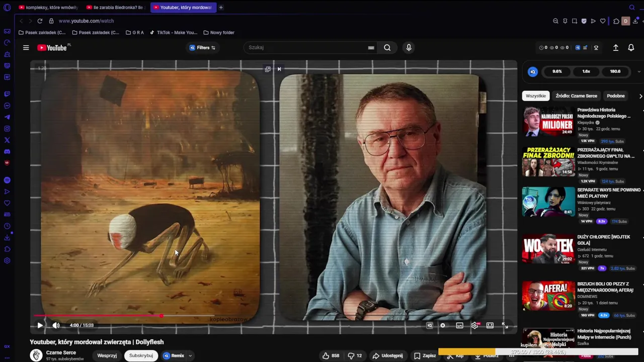Click the Udostępnij share button

tap(387, 355)
